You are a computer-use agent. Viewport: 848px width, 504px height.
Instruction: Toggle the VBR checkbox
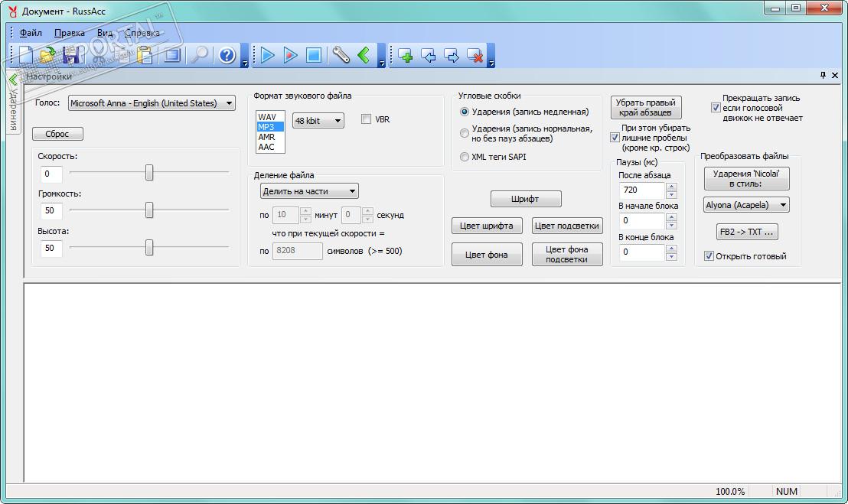point(366,119)
